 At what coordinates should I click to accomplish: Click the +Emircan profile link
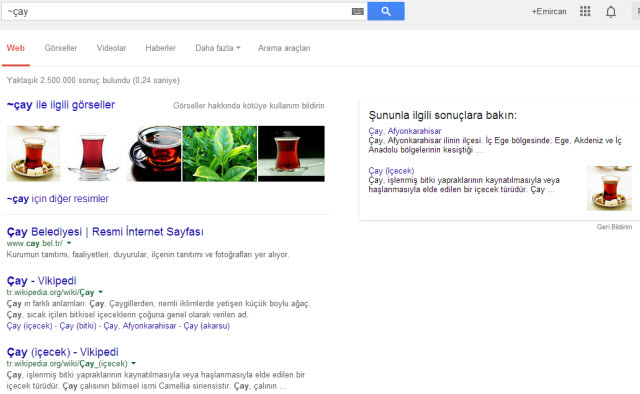549,11
